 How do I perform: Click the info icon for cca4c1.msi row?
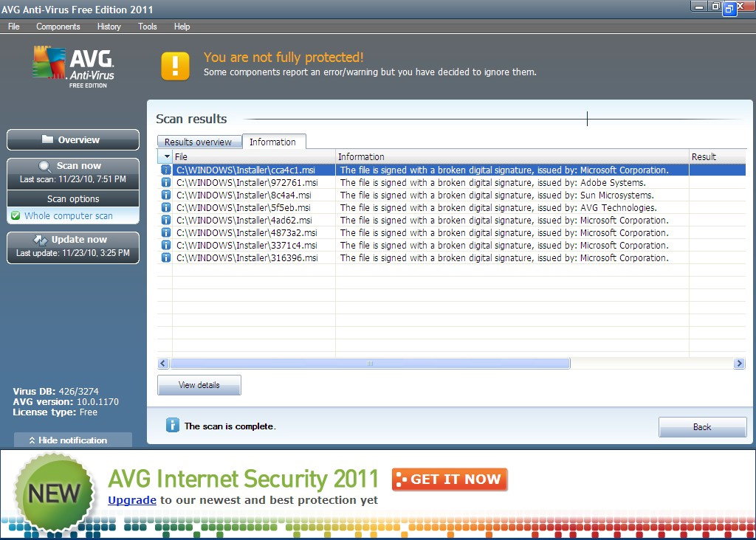coord(166,170)
